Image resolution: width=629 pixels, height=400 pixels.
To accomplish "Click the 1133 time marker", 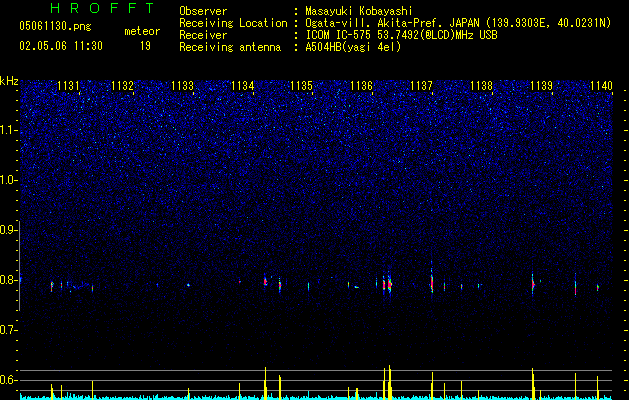I will [182, 86].
